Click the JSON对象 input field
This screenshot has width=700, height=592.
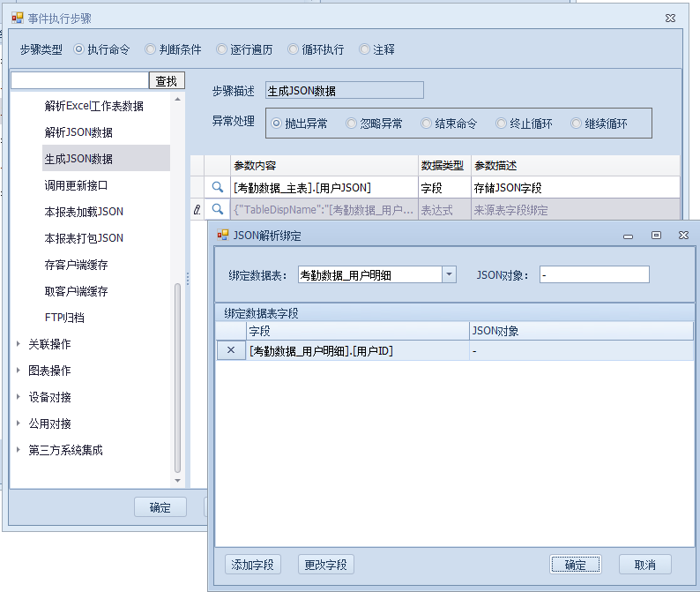click(594, 274)
